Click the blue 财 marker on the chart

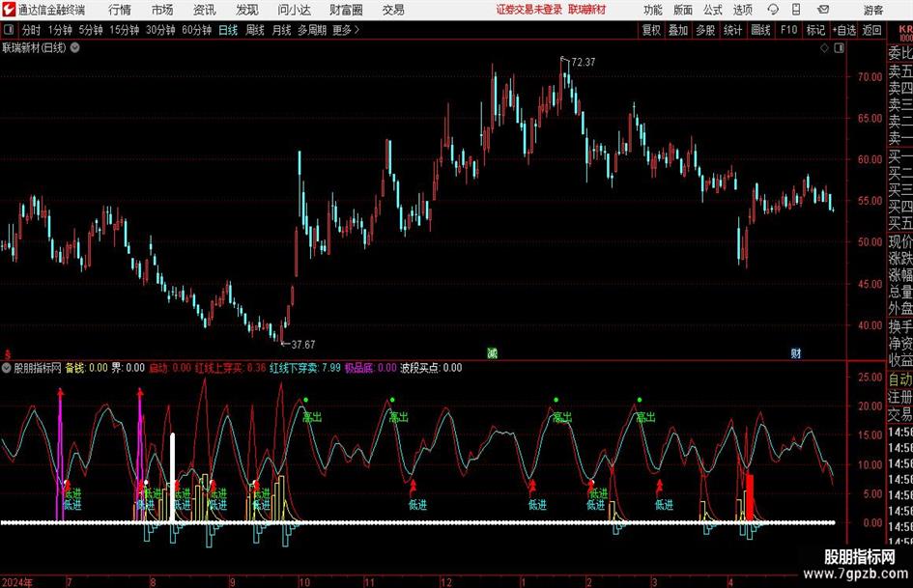[x=795, y=352]
